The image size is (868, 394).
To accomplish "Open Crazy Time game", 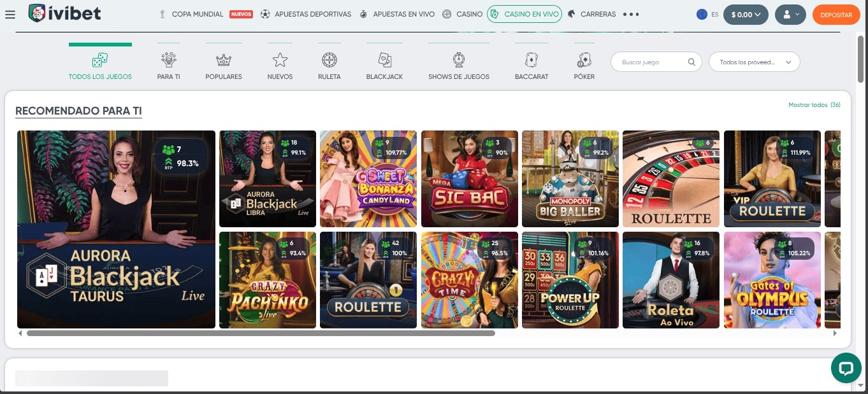I will click(x=470, y=280).
